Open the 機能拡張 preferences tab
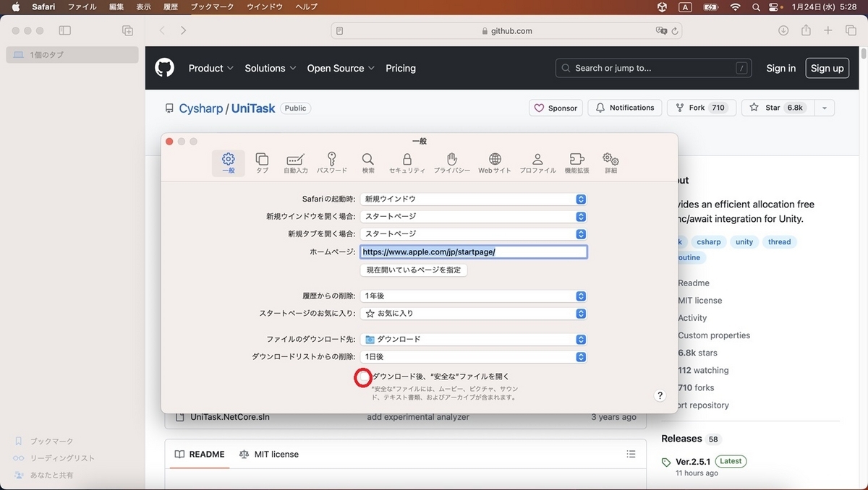 [x=576, y=163]
